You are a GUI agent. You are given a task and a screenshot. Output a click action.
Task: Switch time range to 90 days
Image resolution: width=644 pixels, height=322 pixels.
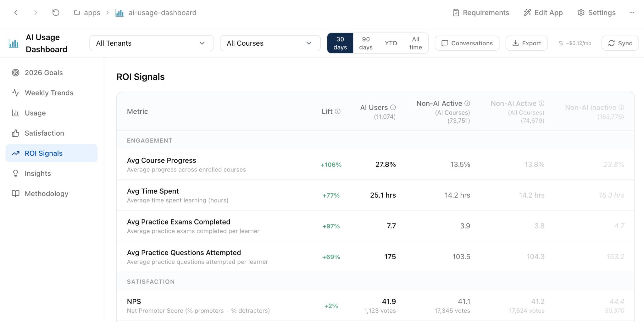[366, 43]
